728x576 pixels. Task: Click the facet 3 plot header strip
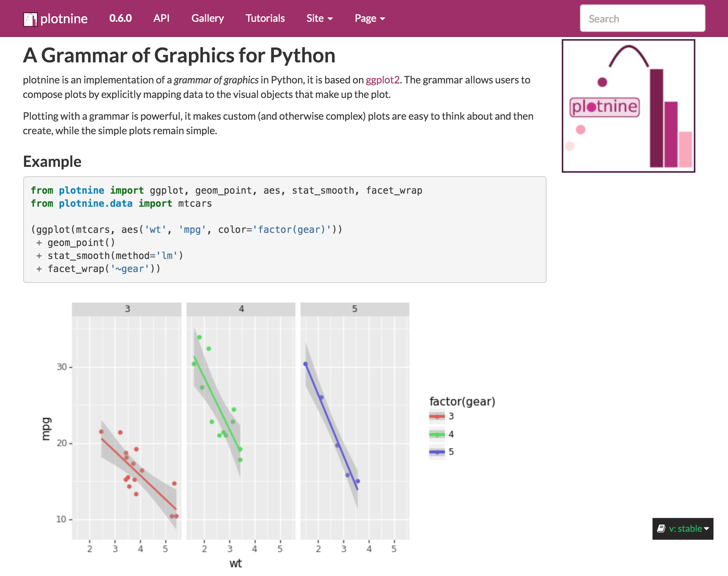127,309
